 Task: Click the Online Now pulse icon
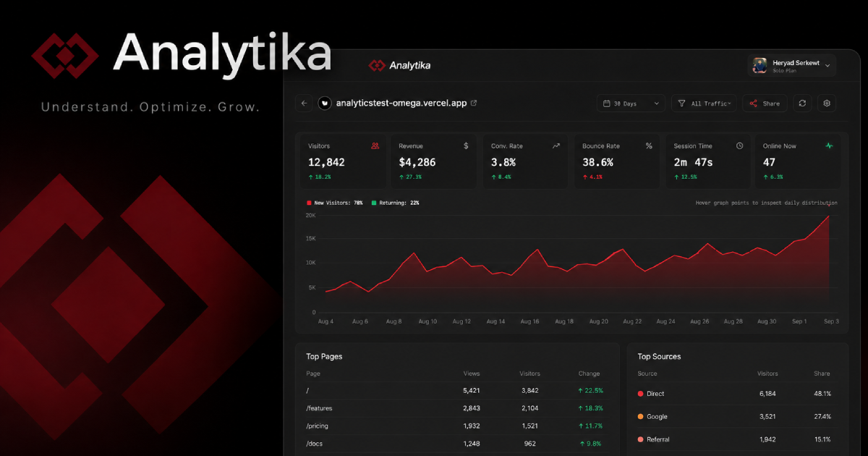tap(829, 145)
